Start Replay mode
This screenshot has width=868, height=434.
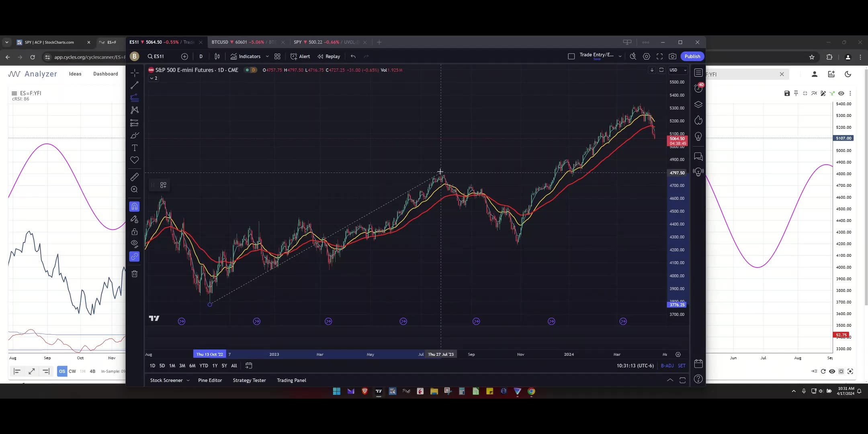tap(328, 56)
